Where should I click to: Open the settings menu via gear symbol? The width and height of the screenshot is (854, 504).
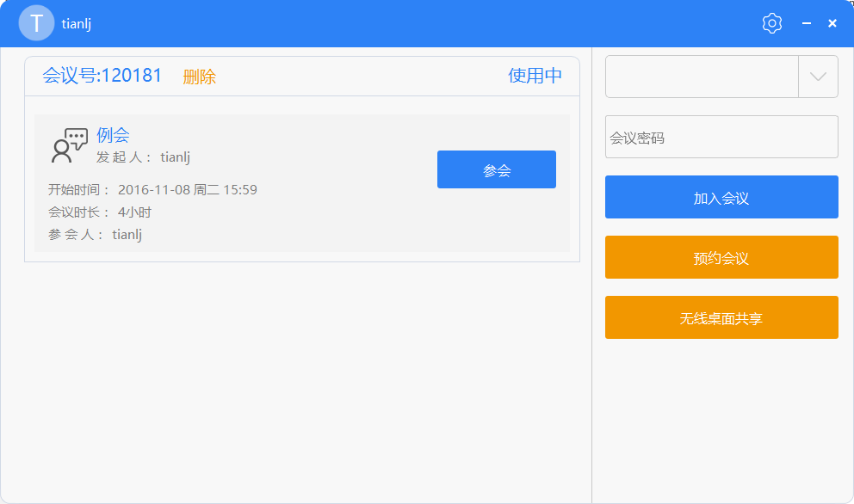pyautogui.click(x=771, y=22)
